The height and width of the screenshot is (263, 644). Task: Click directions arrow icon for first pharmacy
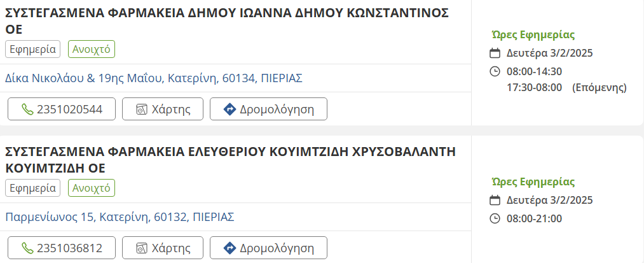point(230,109)
